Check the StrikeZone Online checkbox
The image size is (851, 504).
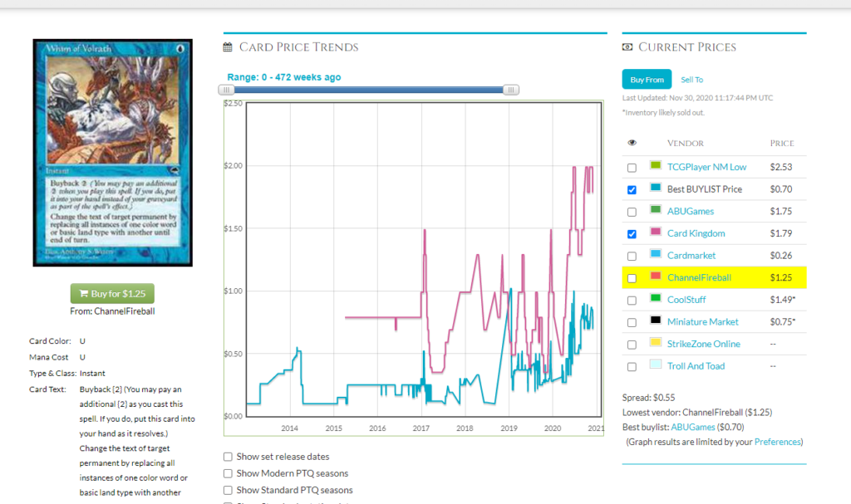(x=632, y=345)
